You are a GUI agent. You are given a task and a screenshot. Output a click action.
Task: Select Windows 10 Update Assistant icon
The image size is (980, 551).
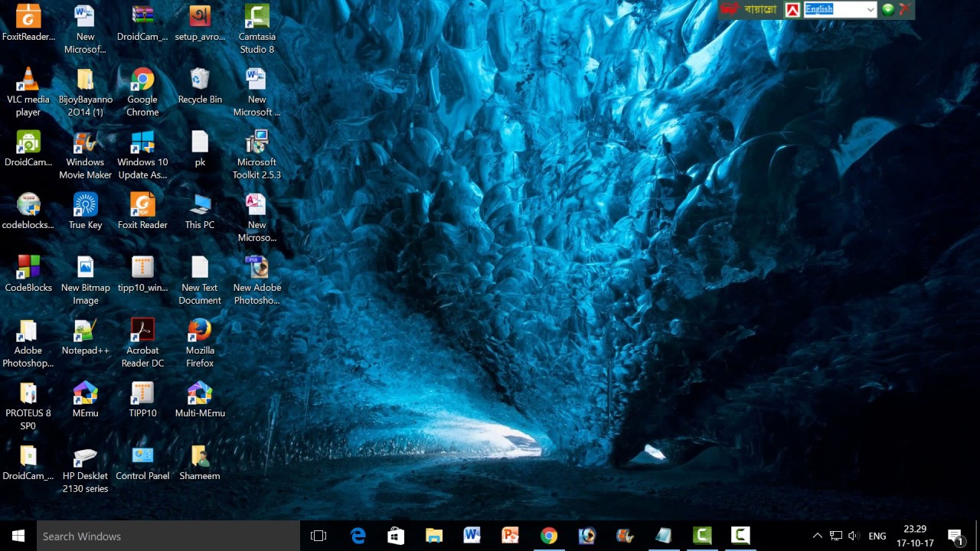pyautogui.click(x=142, y=155)
